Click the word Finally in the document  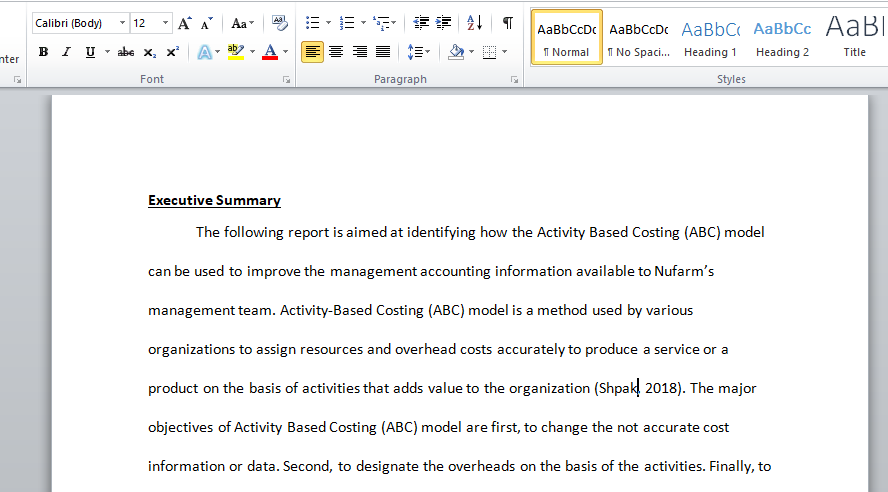coord(731,467)
